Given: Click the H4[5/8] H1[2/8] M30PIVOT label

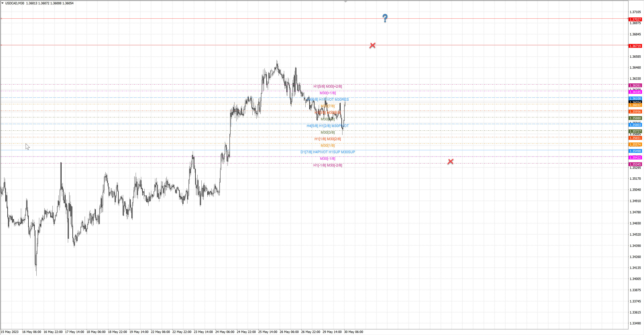Looking at the screenshot, I should (328, 126).
